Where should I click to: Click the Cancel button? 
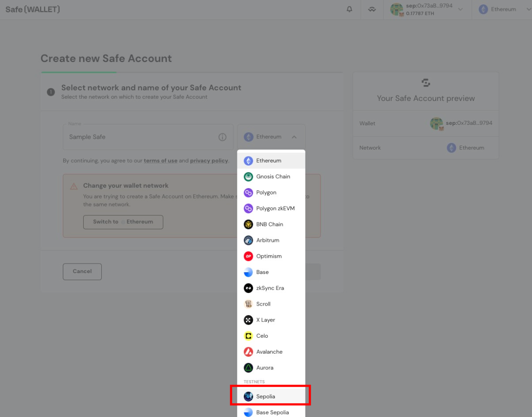[82, 271]
